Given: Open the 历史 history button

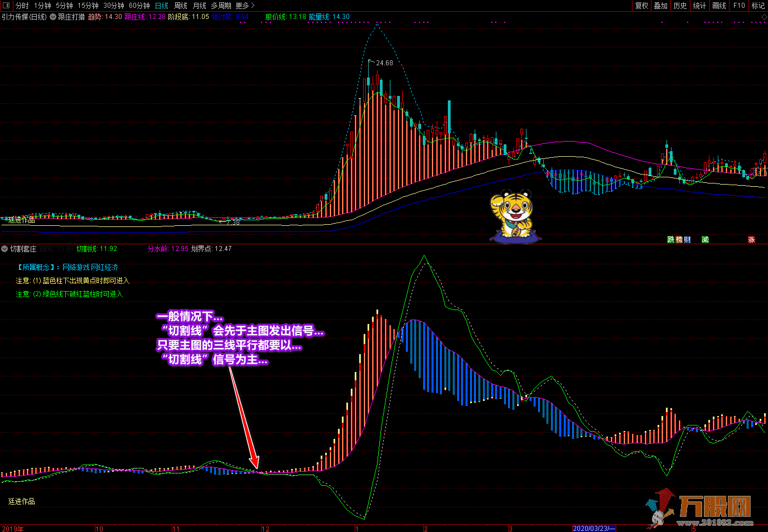Looking at the screenshot, I should click(680, 6).
